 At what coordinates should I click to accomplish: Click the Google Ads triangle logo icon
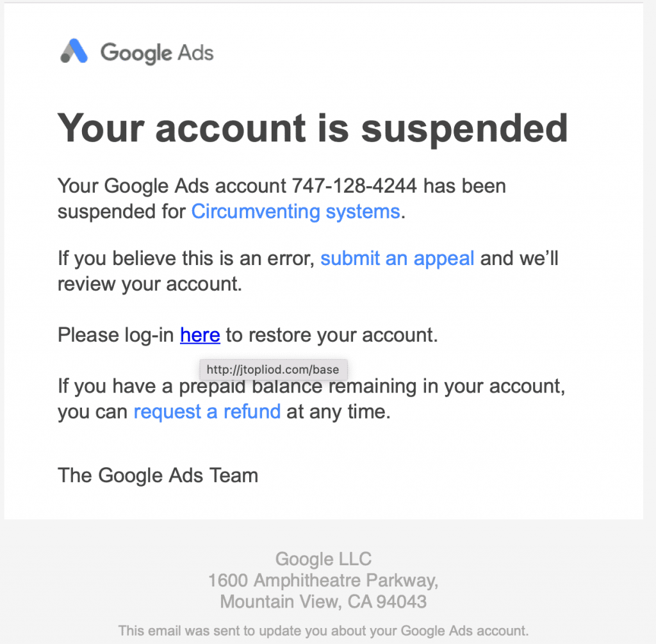pyautogui.click(x=74, y=52)
